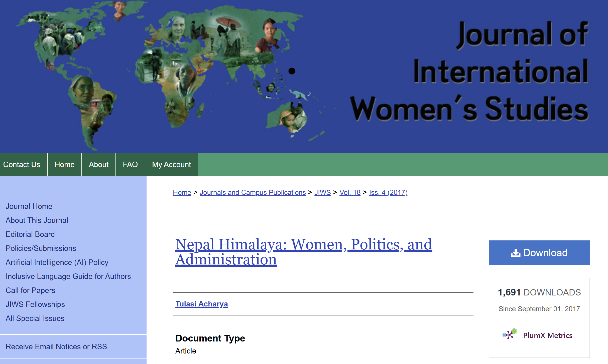
Task: Open Artificial Intelligence (AI) Policy link
Action: (x=57, y=262)
